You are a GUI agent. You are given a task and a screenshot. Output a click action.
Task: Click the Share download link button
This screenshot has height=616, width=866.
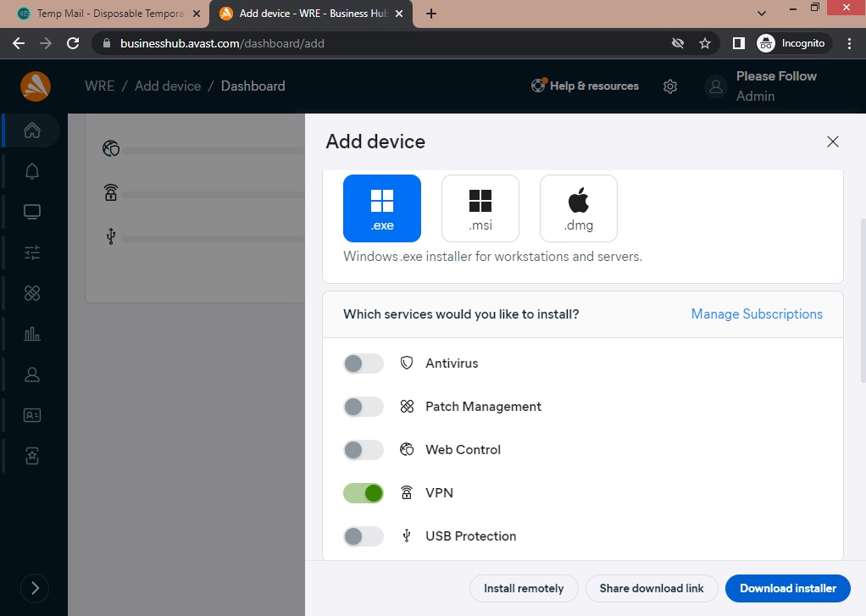[x=652, y=588]
